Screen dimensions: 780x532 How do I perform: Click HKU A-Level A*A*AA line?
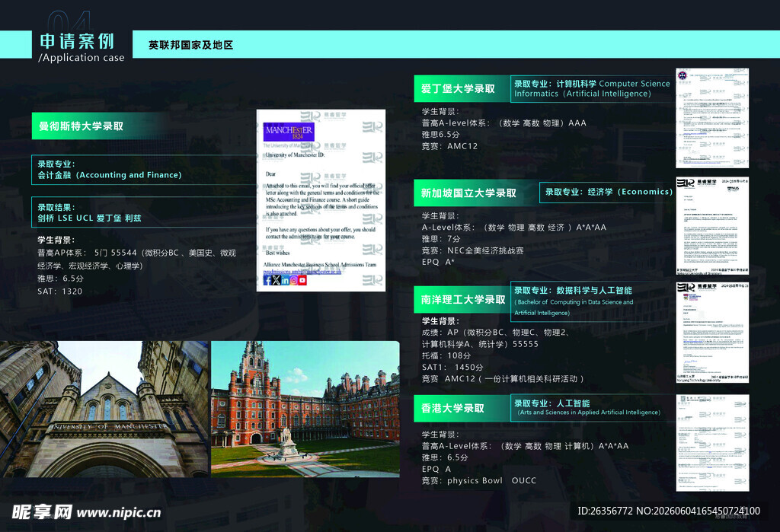pyautogui.click(x=526, y=446)
